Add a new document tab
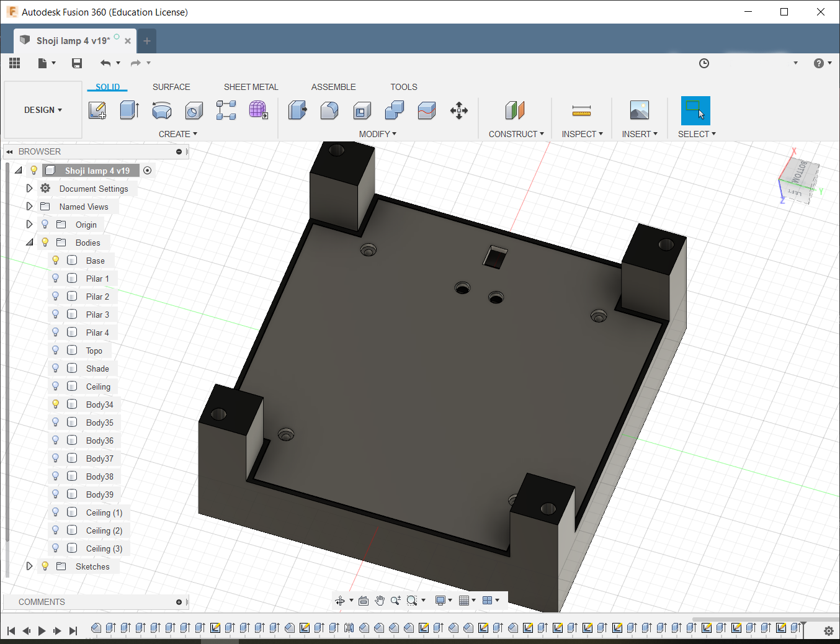Viewport: 840px width, 644px height. pyautogui.click(x=147, y=41)
